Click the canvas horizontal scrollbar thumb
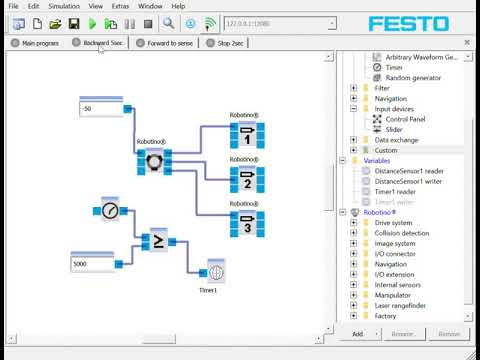The height and width of the screenshot is (360, 480). [159, 339]
